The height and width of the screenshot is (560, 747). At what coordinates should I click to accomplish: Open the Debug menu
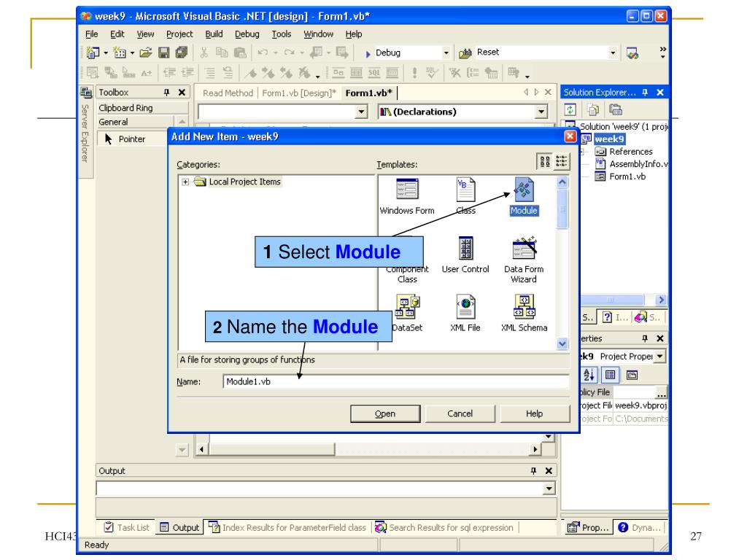(x=247, y=34)
